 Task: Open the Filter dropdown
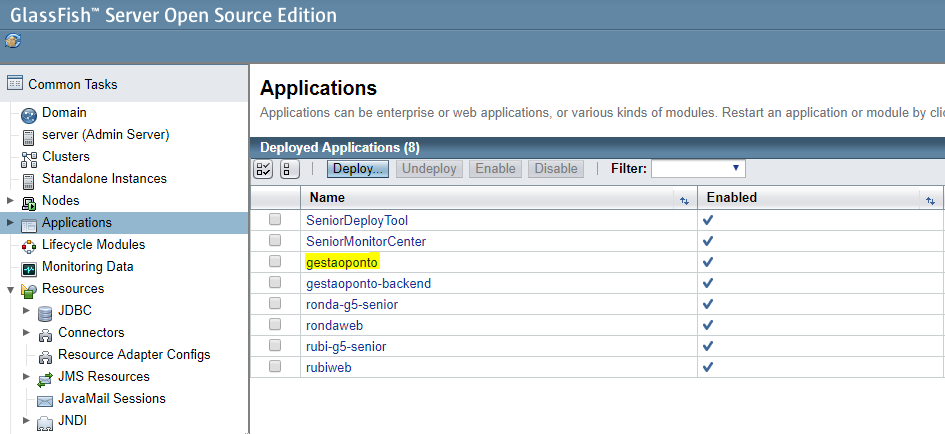tap(698, 168)
